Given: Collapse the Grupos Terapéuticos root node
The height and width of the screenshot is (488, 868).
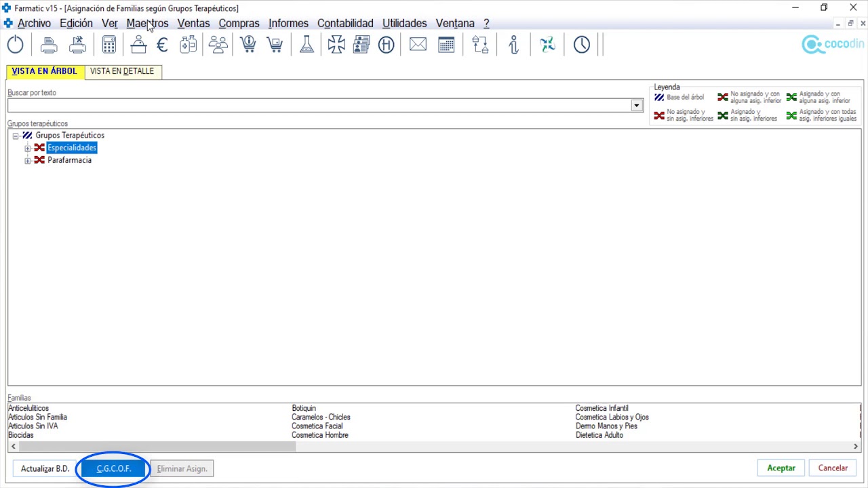Looking at the screenshot, I should 15,136.
